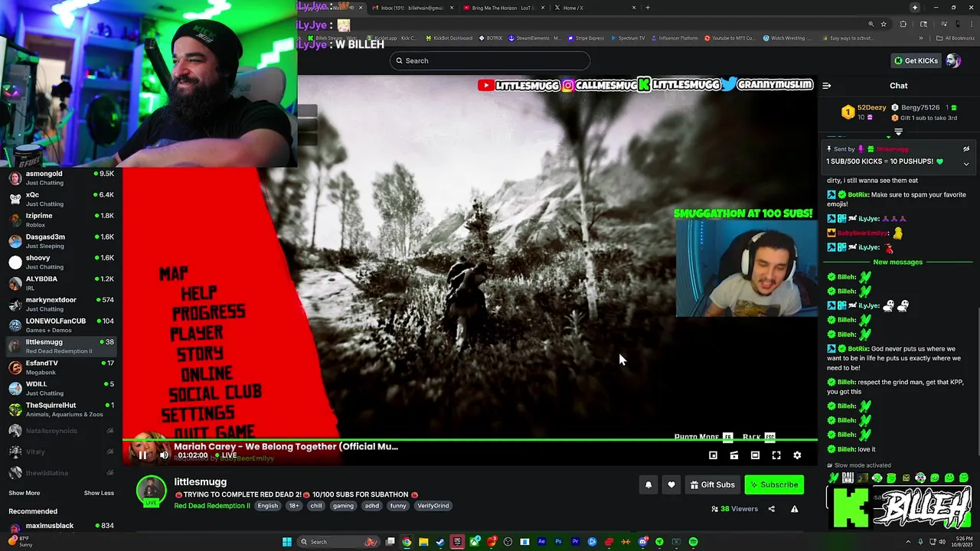Screen dimensions: 980x551
Task: Click the Windows taskbar search box
Action: [338, 542]
